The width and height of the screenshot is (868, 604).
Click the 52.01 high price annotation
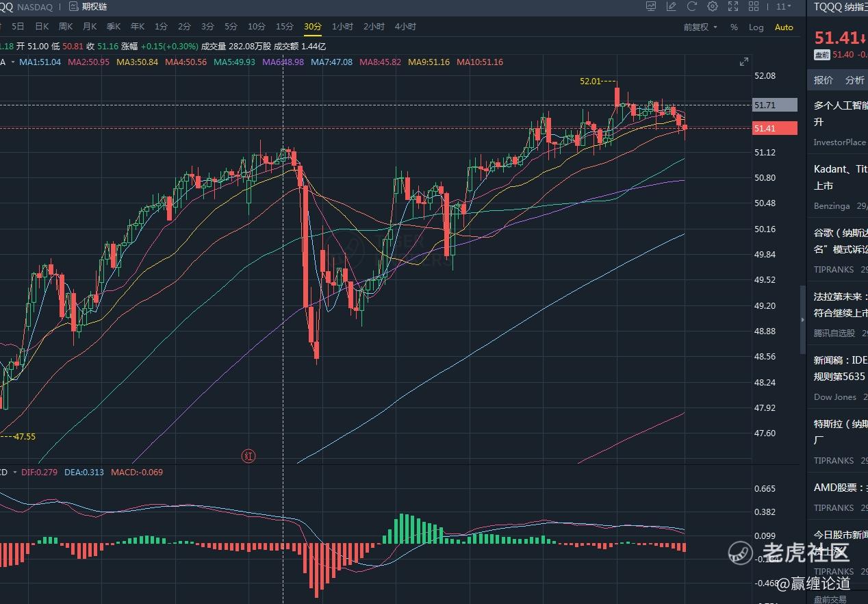pos(590,81)
